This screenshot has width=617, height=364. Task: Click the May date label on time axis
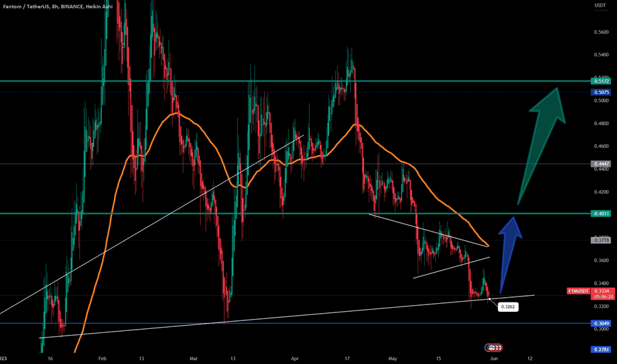tap(393, 359)
